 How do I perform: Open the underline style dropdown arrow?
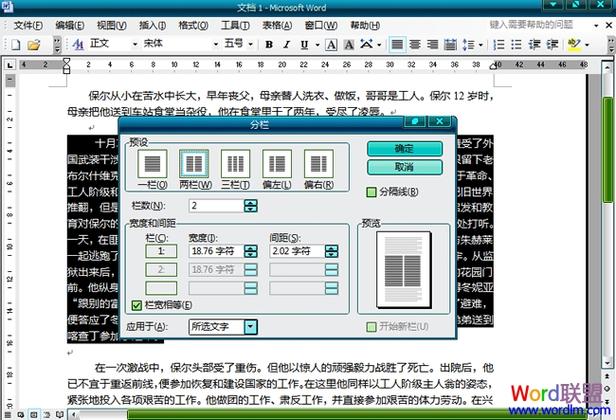[317, 45]
